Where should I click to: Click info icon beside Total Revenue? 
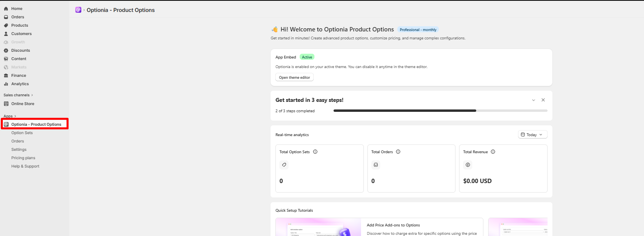[x=493, y=152]
